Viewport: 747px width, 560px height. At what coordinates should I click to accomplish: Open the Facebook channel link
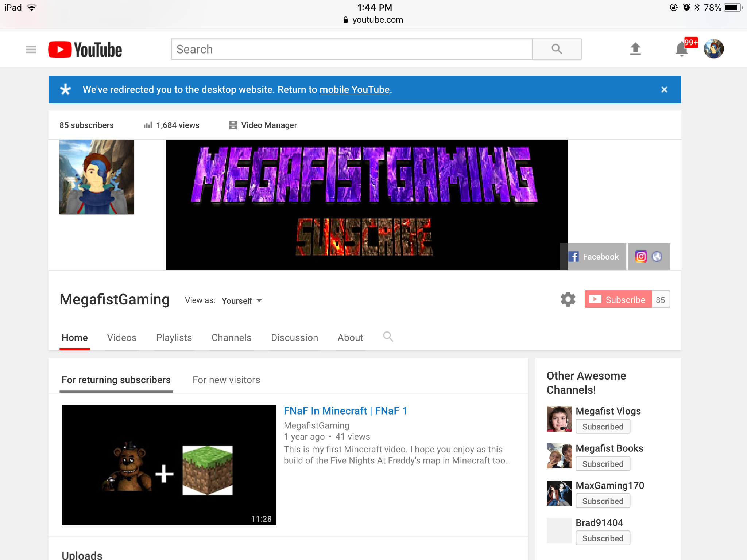pos(593,257)
